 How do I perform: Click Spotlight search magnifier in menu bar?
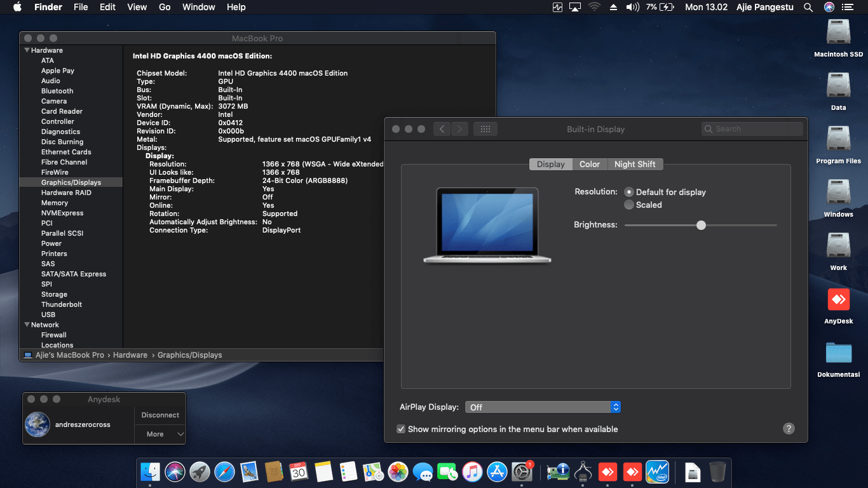[x=808, y=7]
